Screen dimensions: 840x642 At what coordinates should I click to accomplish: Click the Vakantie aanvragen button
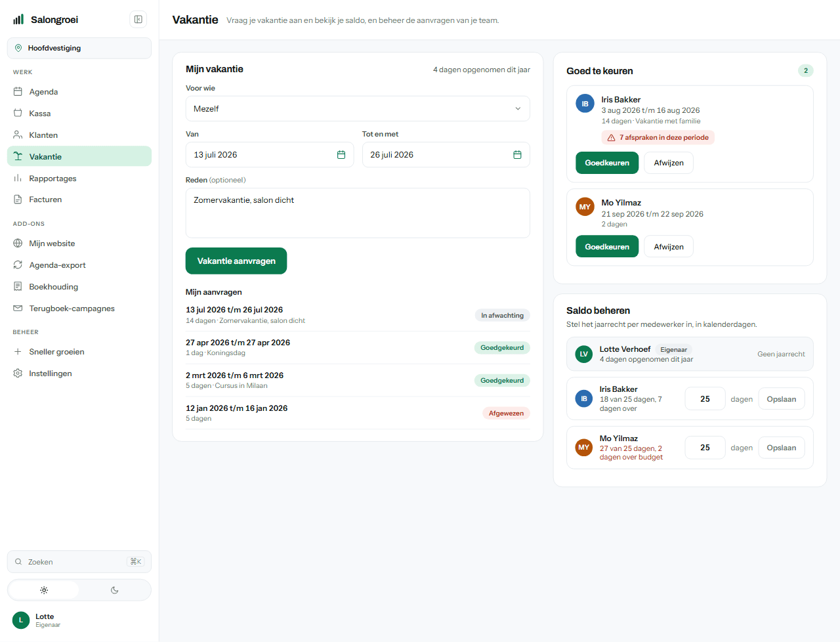tap(236, 261)
